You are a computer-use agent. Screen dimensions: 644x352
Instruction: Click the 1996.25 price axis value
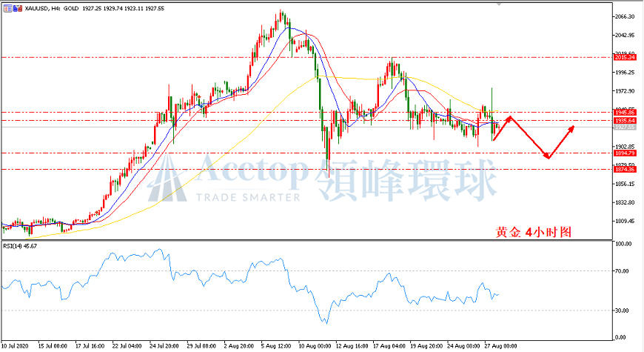click(625, 73)
